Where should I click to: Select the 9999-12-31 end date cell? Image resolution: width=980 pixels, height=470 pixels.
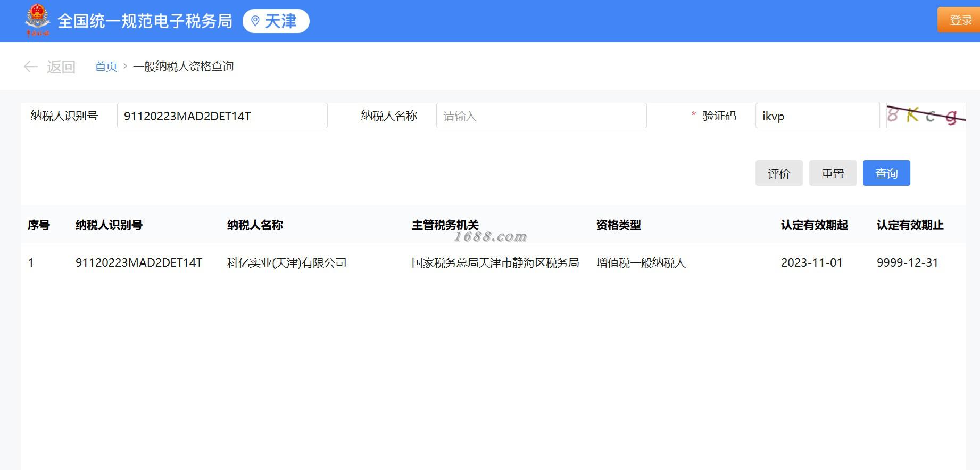908,262
